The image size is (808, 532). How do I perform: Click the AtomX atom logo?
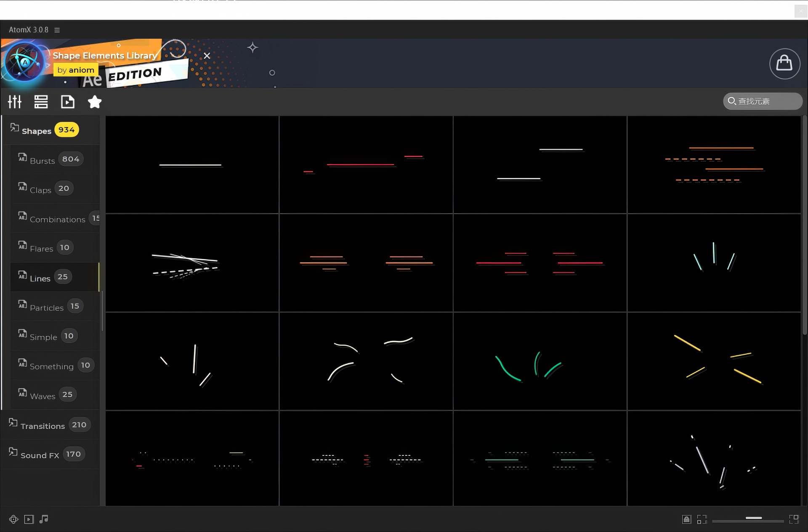(x=24, y=63)
